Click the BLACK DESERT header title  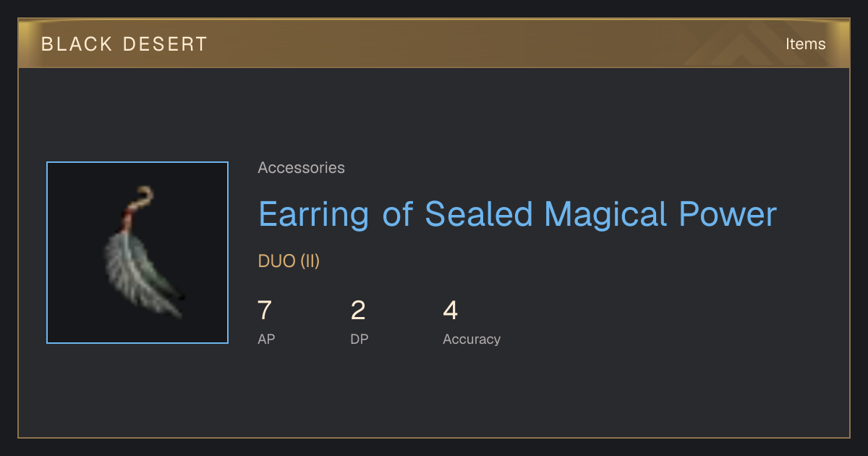pyautogui.click(x=124, y=44)
